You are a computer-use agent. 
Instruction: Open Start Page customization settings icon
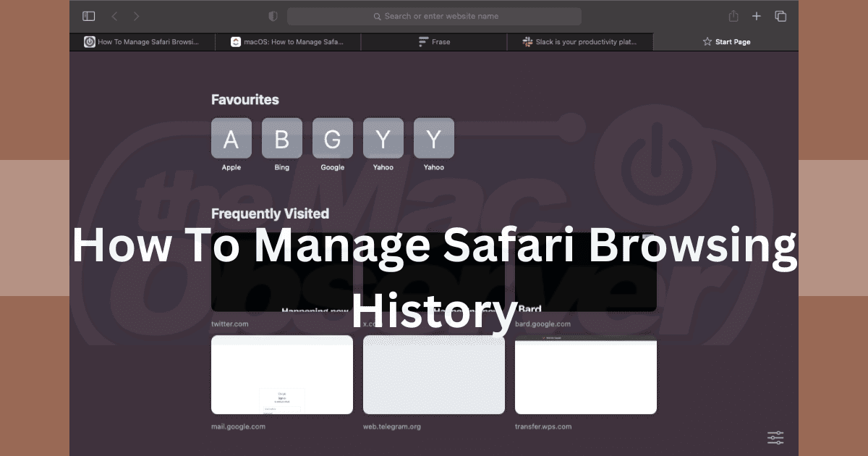(x=775, y=437)
